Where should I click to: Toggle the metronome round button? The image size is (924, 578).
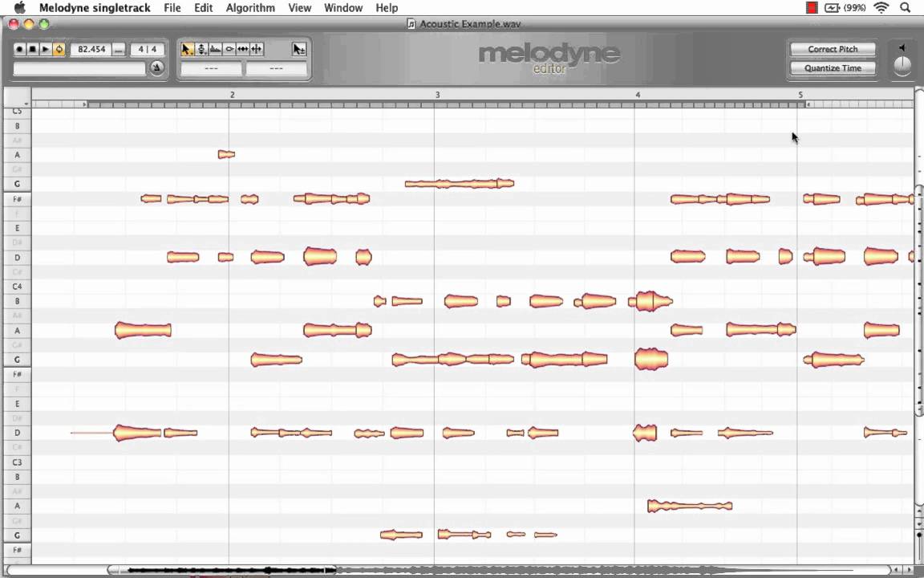point(156,67)
